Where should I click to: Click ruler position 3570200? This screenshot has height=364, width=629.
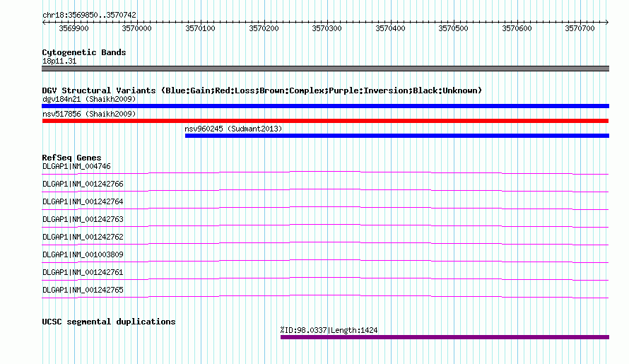264,28
